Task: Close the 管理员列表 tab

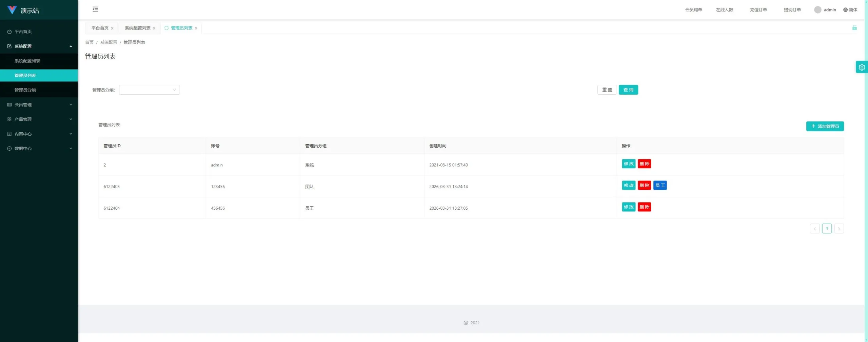Action: [x=196, y=28]
